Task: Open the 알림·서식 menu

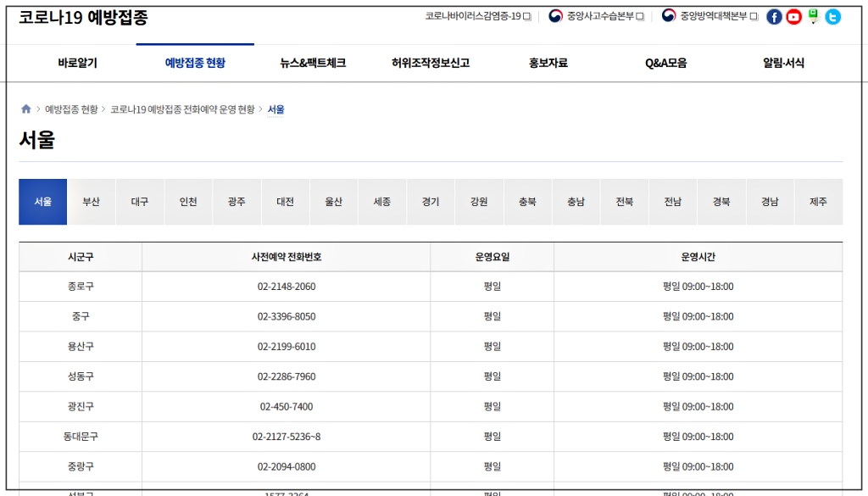Action: pyautogui.click(x=783, y=63)
